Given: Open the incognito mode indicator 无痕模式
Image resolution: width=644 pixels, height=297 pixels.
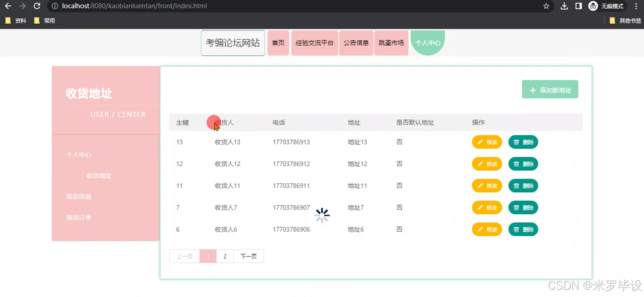Looking at the screenshot, I should [606, 6].
